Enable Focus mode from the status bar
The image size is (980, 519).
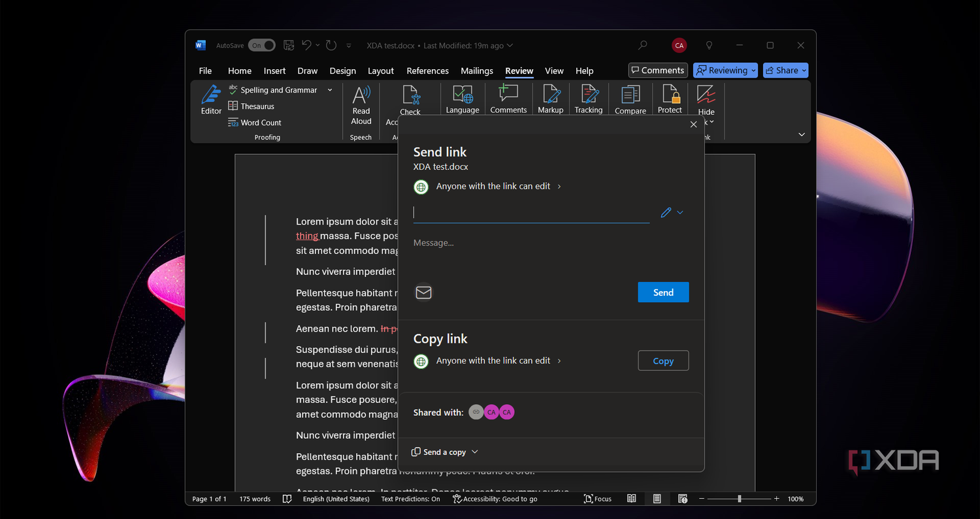[598, 499]
